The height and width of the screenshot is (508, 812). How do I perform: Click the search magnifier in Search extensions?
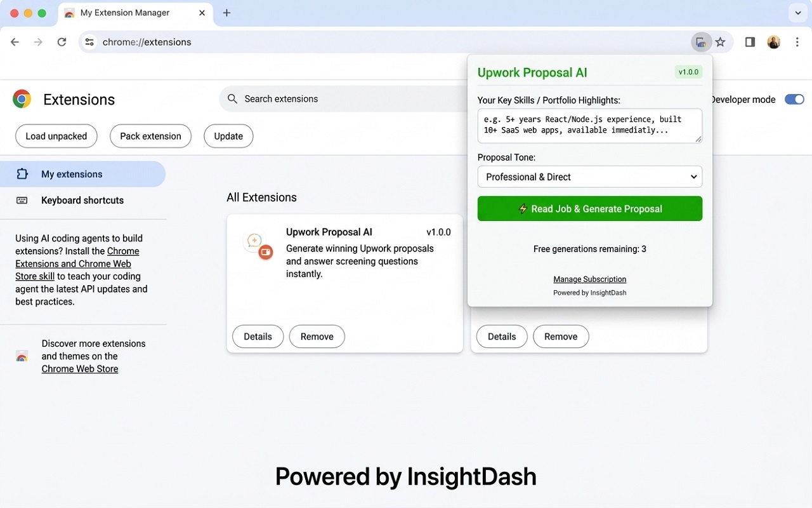[233, 99]
